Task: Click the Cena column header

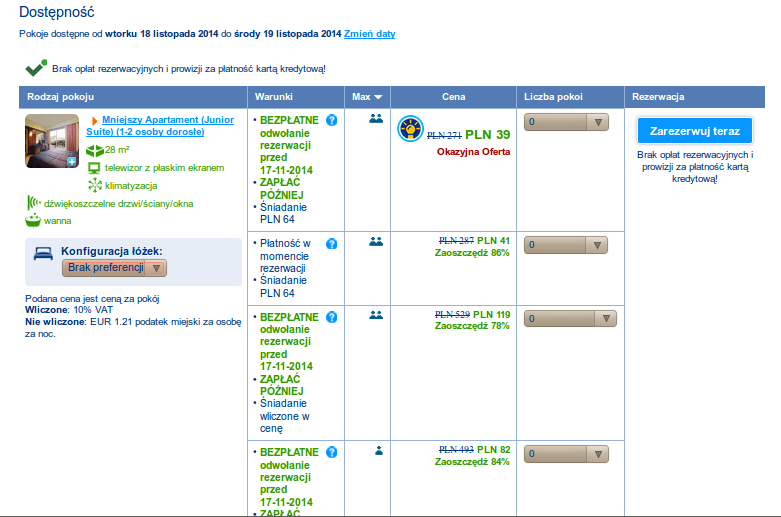Action: tap(453, 97)
